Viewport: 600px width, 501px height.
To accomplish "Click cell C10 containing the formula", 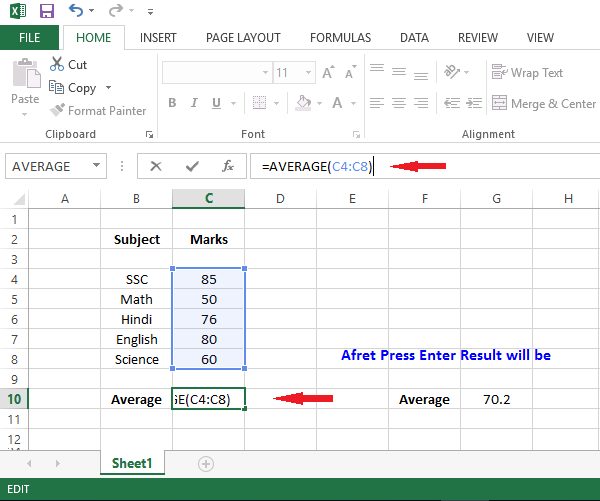I will coord(209,399).
